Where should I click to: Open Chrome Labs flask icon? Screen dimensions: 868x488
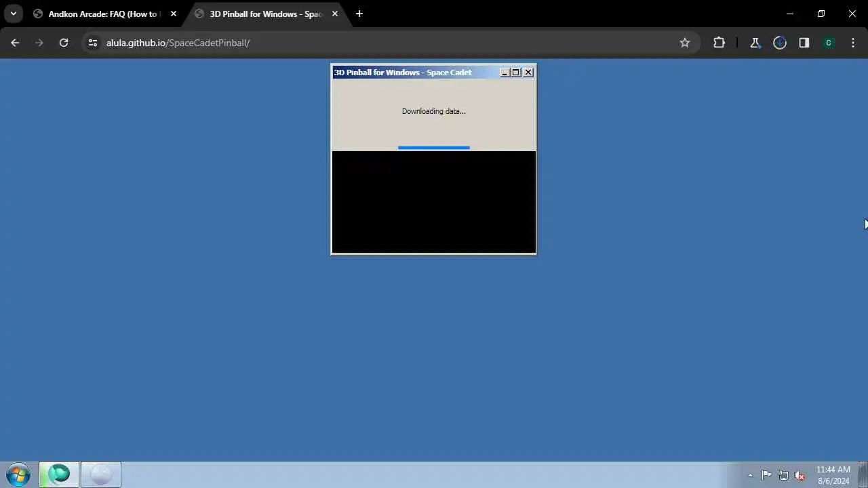pyautogui.click(x=755, y=43)
